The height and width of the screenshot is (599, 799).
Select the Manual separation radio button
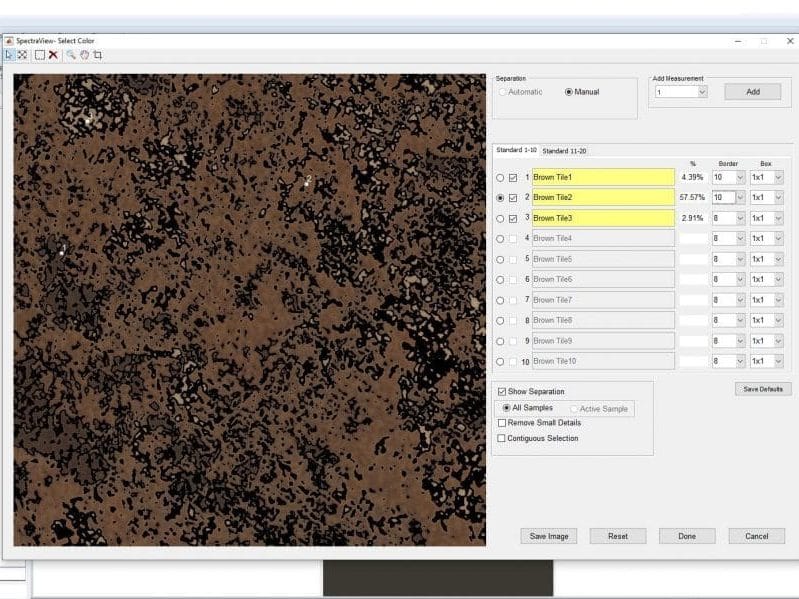(569, 92)
